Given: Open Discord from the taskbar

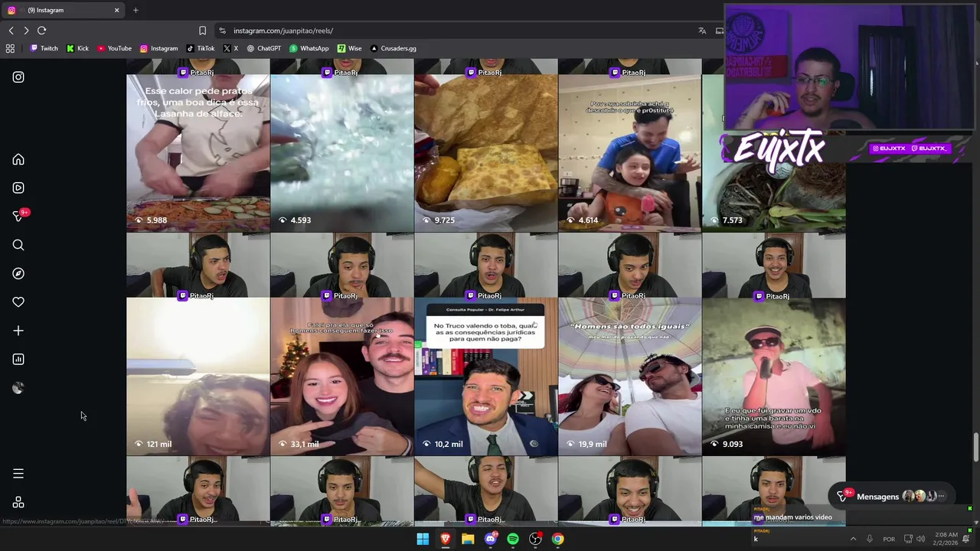Looking at the screenshot, I should pos(491,539).
